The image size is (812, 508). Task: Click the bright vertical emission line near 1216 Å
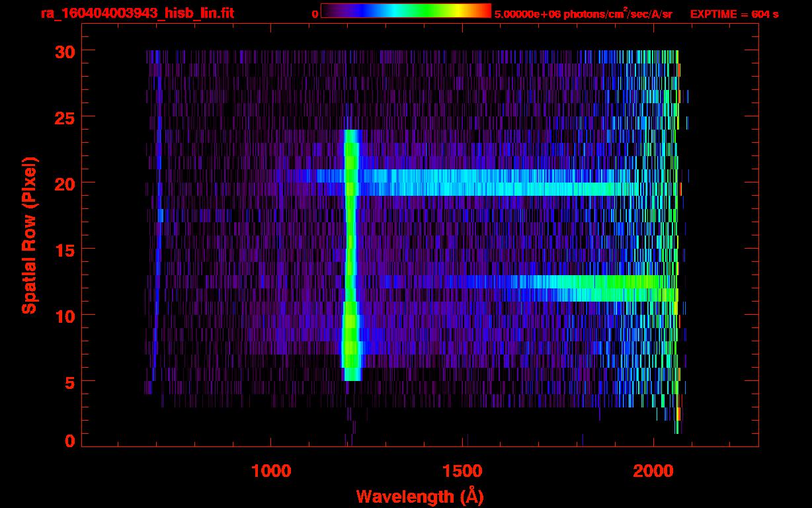coord(350,255)
